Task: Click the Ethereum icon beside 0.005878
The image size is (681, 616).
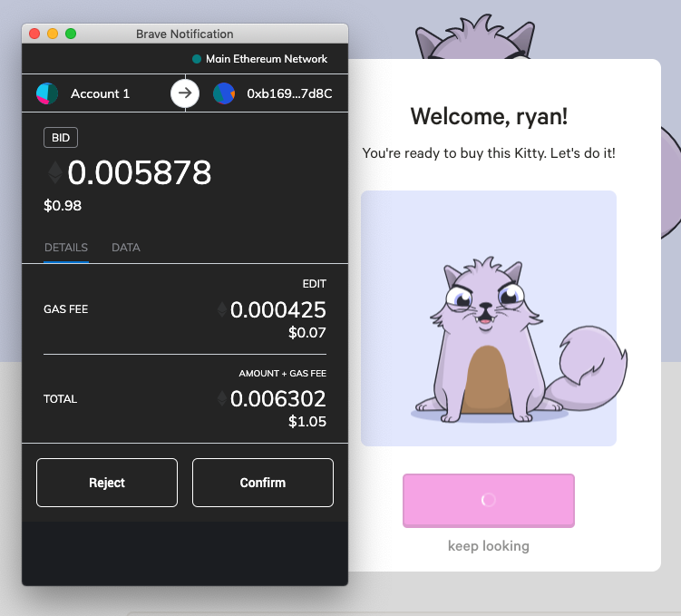Action: (54, 172)
